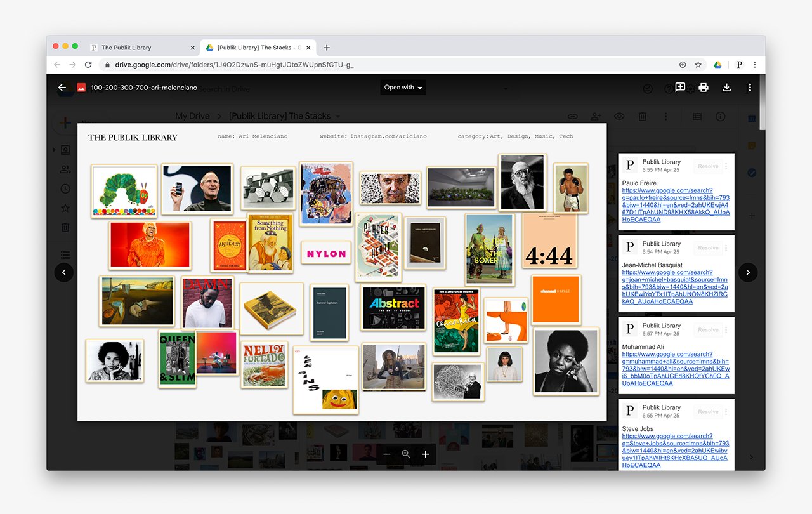
Task: Open the Paulo Freire Google search link
Action: point(676,205)
